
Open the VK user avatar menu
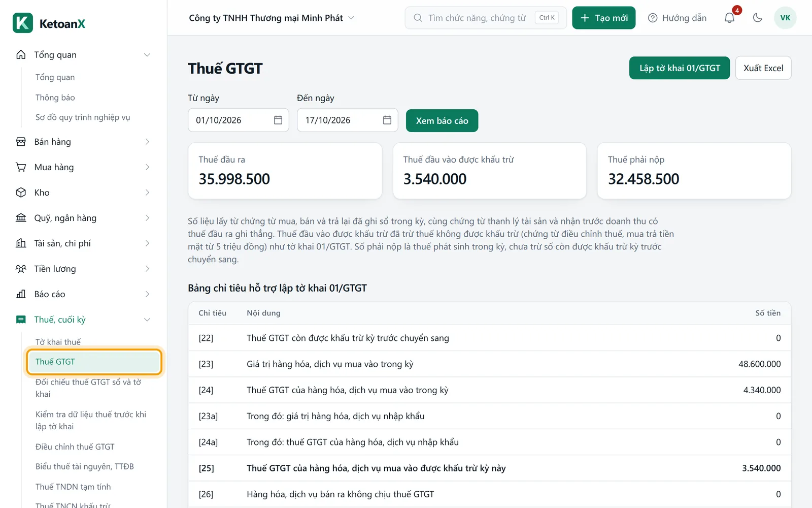point(785,18)
